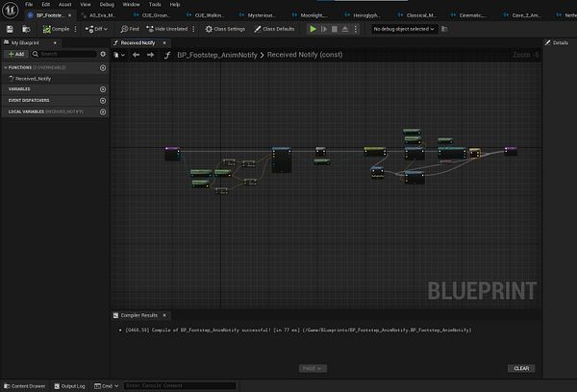This screenshot has height=392, width=577.
Task: Add a new variable with plus icon
Action: tap(103, 89)
